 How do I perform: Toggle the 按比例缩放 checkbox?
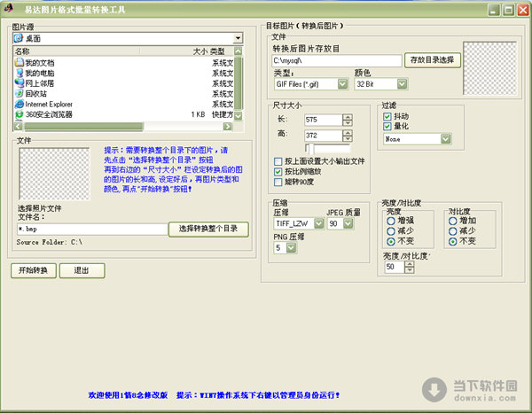pos(278,172)
